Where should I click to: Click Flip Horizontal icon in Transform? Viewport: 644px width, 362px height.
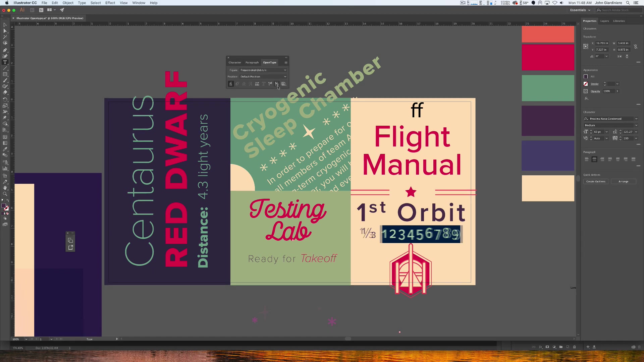620,56
